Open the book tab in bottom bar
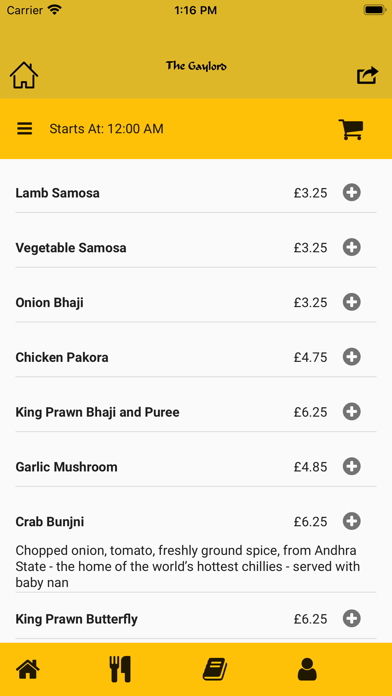The image size is (392, 696). [215, 669]
